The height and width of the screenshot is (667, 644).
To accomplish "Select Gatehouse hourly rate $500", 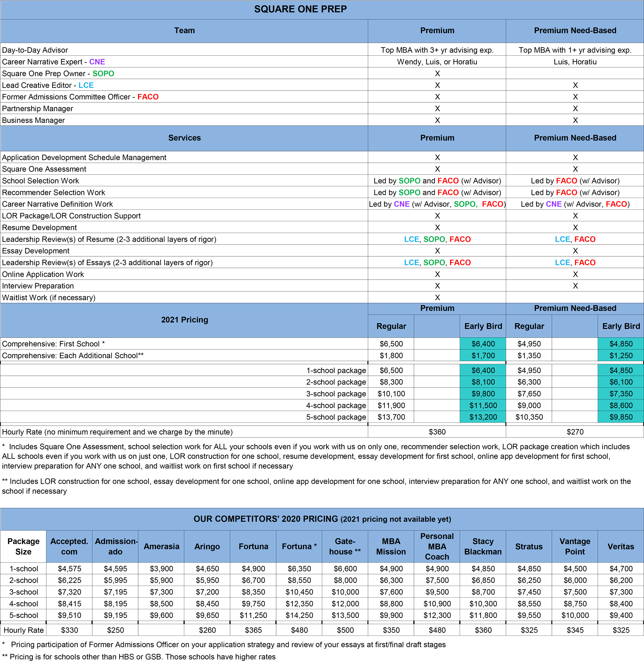I will coord(345,630).
